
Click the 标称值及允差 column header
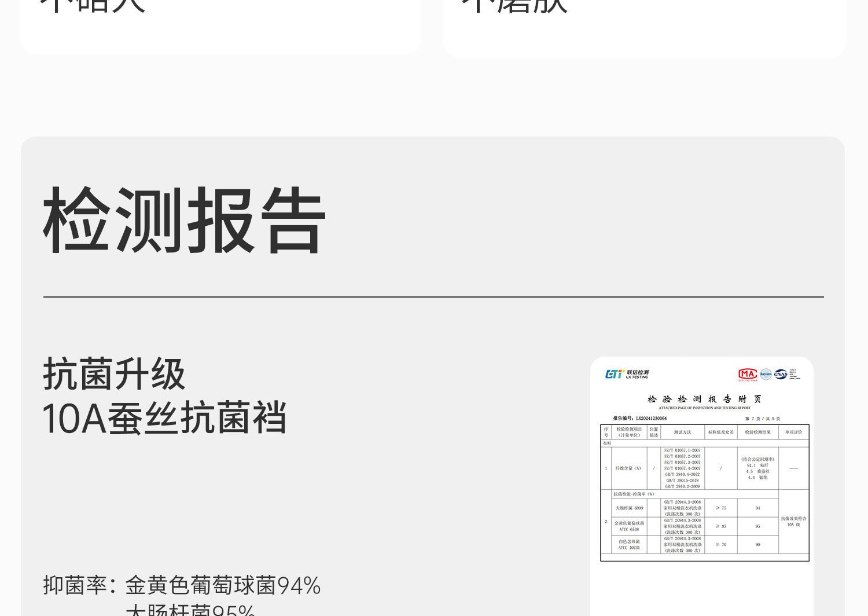tap(721, 432)
